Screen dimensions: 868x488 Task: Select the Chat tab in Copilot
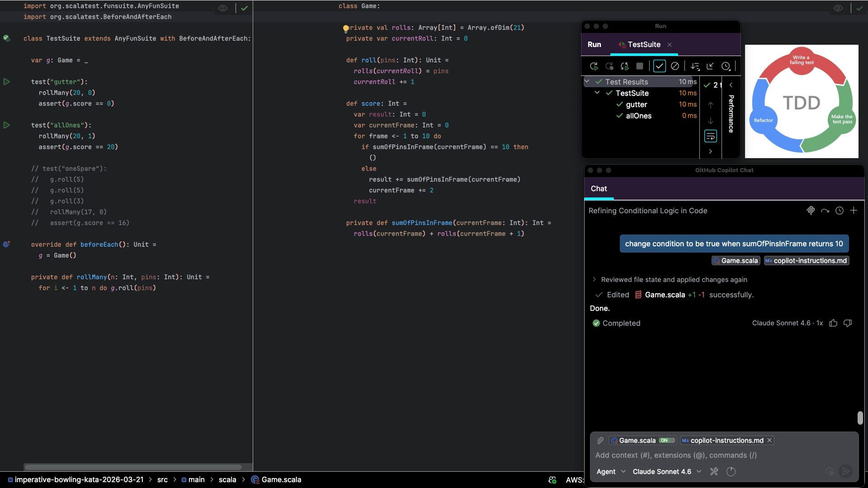(599, 189)
